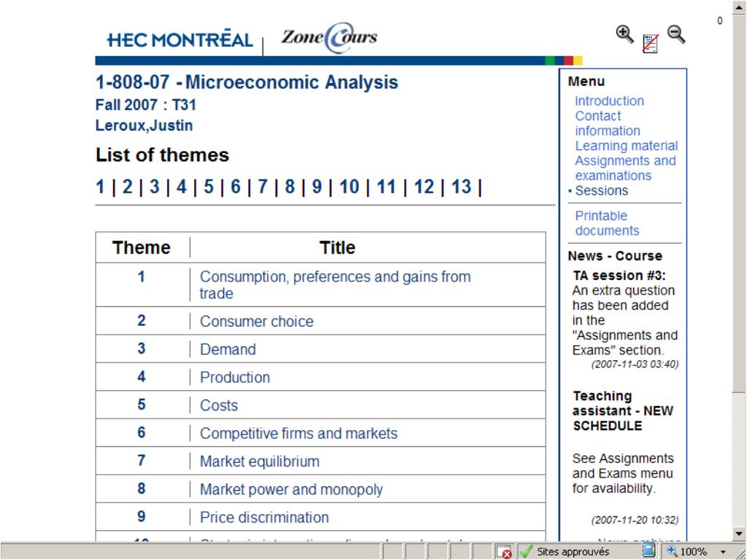
Task: Click the '(2007-11-03 03:40)' timestamp
Action: click(635, 365)
